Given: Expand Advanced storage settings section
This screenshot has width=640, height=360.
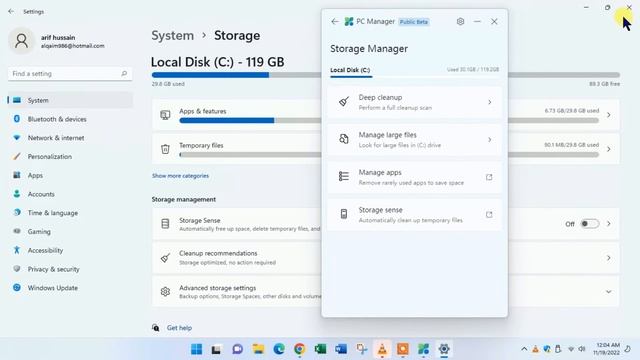Looking at the screenshot, I should pyautogui.click(x=609, y=292).
